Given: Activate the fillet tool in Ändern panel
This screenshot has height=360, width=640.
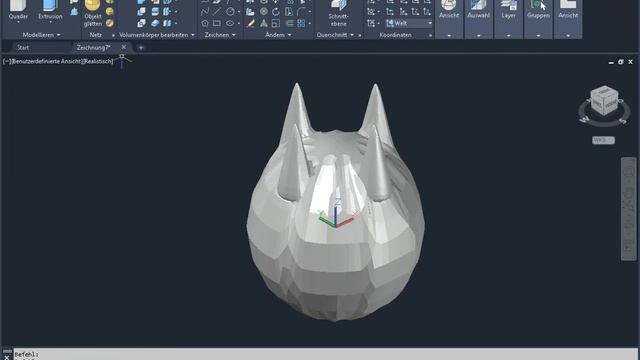Looking at the screenshot, I should 301,12.
